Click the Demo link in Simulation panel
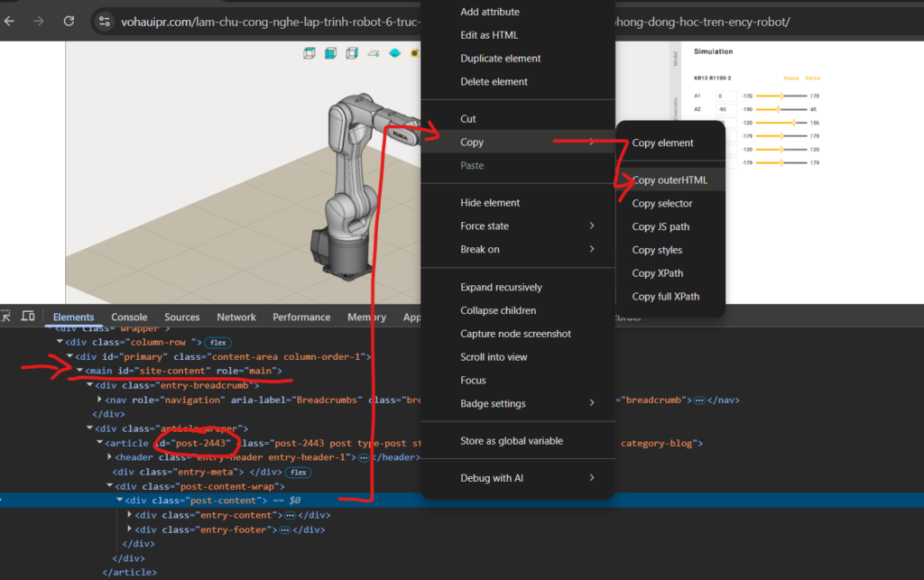This screenshot has width=924, height=580. [x=813, y=78]
